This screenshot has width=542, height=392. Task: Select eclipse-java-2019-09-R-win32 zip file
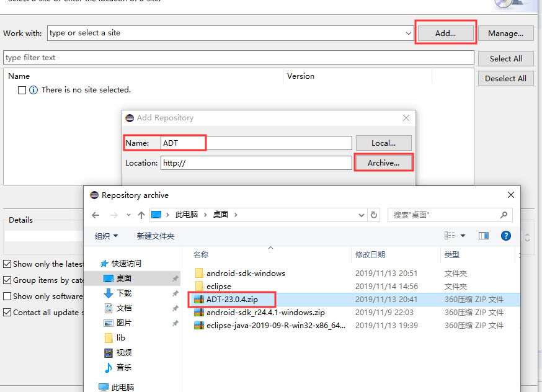coord(276,325)
